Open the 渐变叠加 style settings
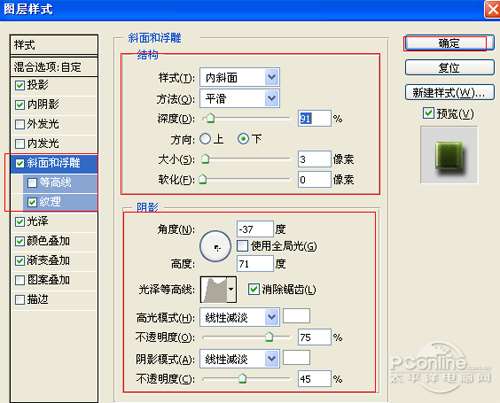The image size is (500, 403). (x=48, y=260)
